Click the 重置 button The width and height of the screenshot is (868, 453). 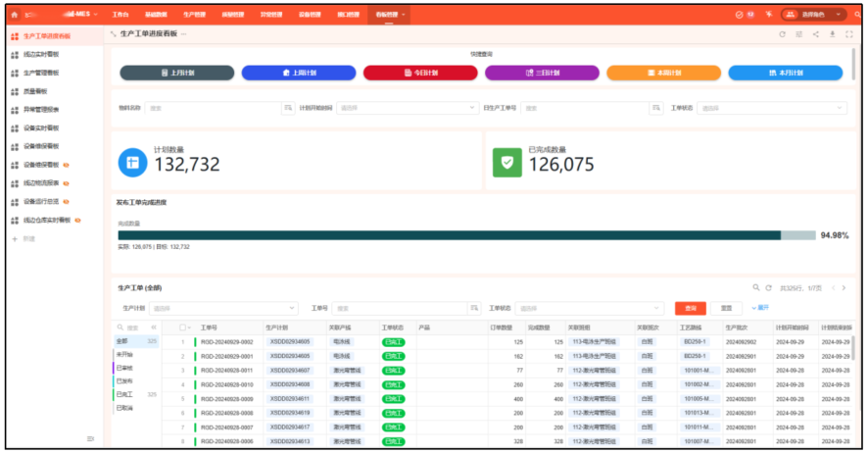click(x=726, y=308)
